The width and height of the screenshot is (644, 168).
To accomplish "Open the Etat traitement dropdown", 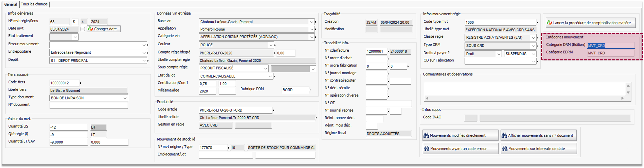I will click(x=75, y=37).
